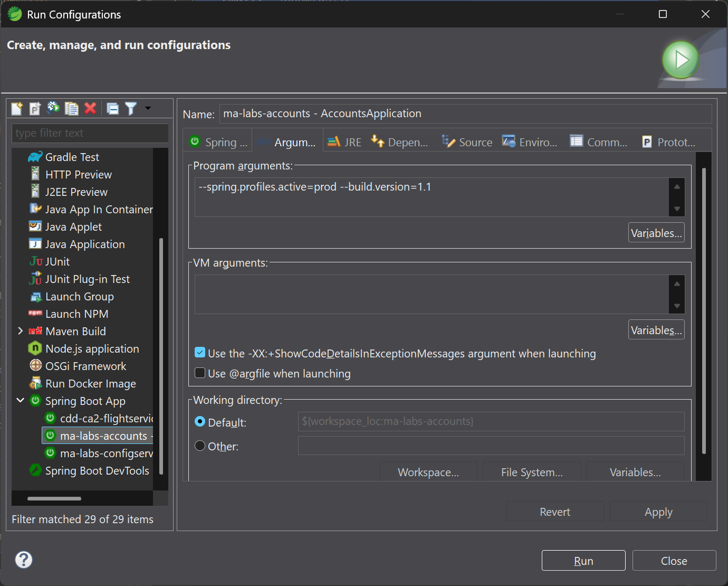Select JUnit Plug-in Test entry
Screen dimensions: 728x586
pos(79,279)
